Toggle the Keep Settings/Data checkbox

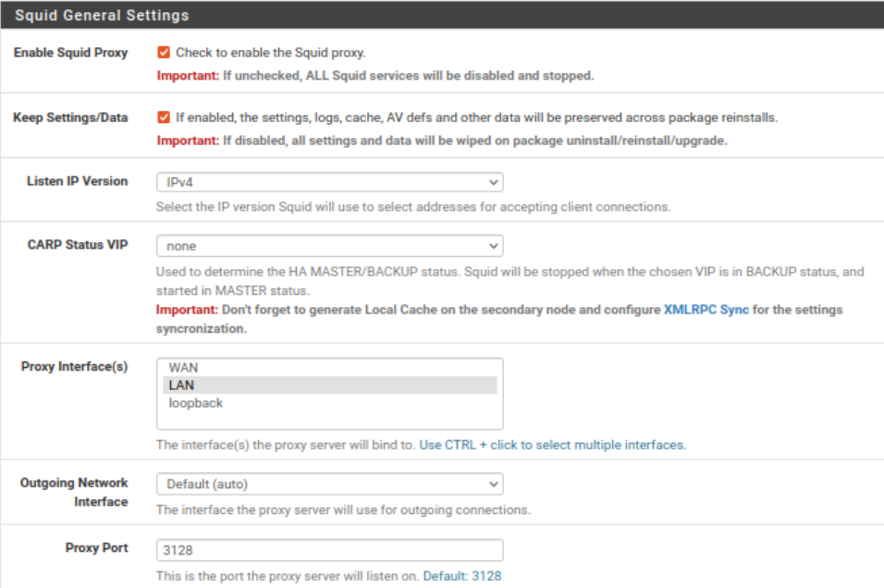pos(164,117)
